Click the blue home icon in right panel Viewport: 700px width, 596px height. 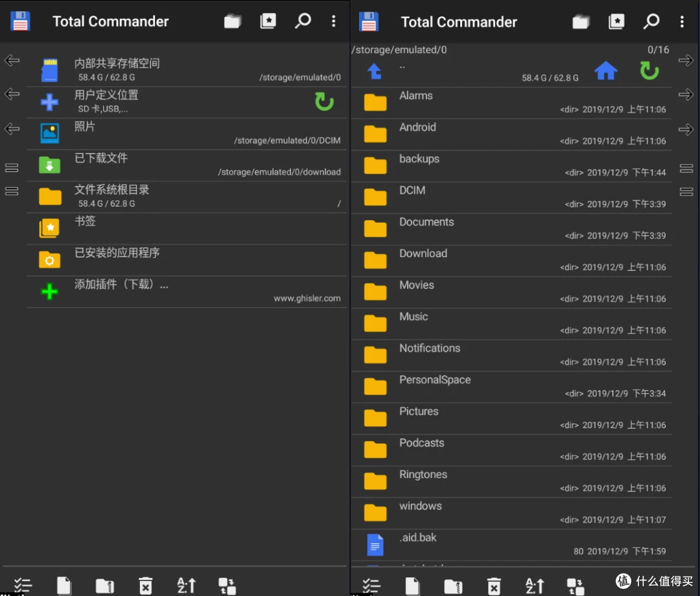pos(606,71)
